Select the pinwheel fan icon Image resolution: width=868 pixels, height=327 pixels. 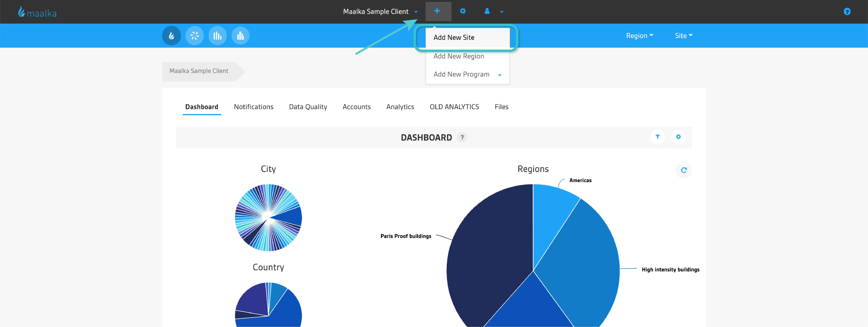[x=194, y=36]
